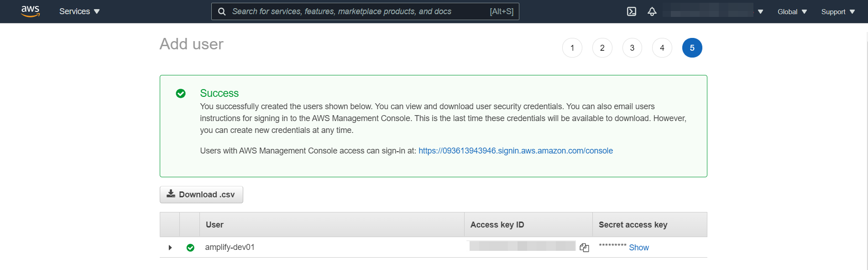868x270 pixels.
Task: Open the console sign-in URL link
Action: coord(515,150)
